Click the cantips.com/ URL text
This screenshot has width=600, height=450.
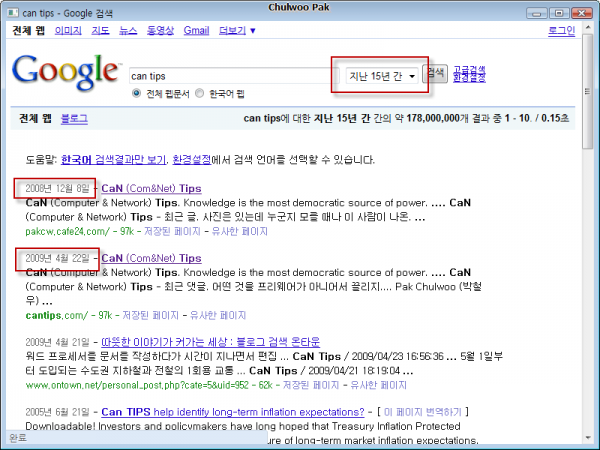pyautogui.click(x=57, y=315)
